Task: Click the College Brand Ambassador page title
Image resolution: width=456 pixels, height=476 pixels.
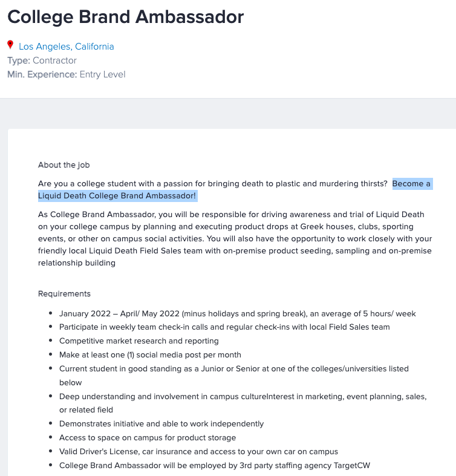Action: point(125,17)
